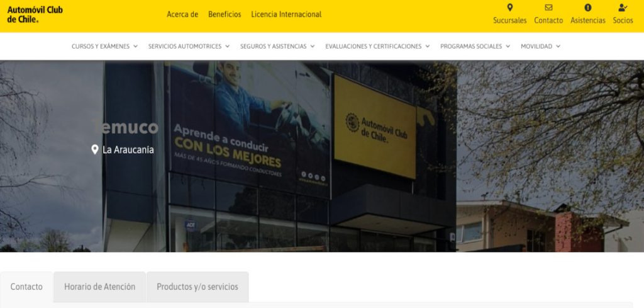
Task: Click the Contacto envelope icon
Action: (x=548, y=8)
